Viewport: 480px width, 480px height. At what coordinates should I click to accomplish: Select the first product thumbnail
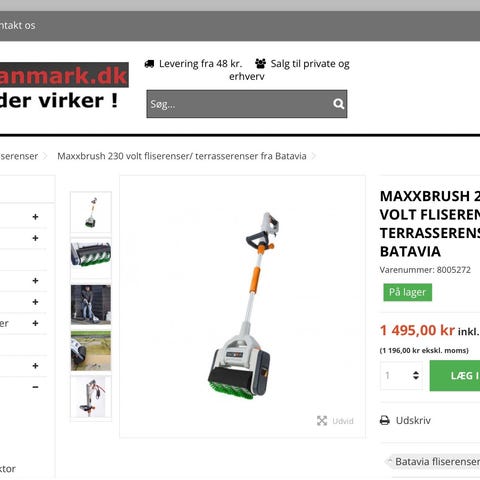pos(91,212)
